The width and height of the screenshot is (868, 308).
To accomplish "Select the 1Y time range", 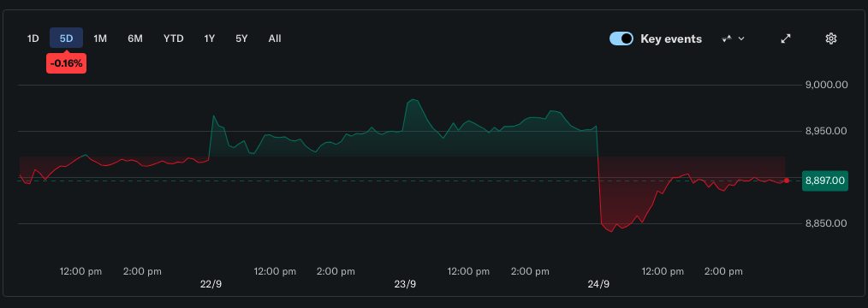I will 209,38.
